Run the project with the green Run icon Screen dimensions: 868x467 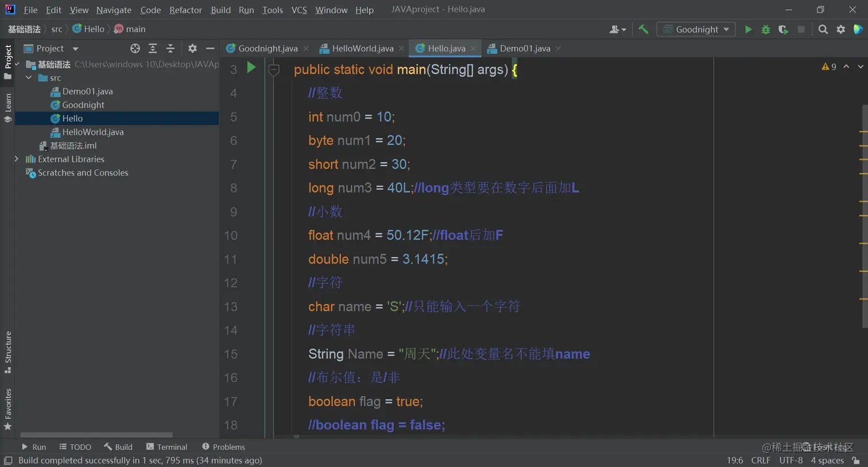click(749, 29)
